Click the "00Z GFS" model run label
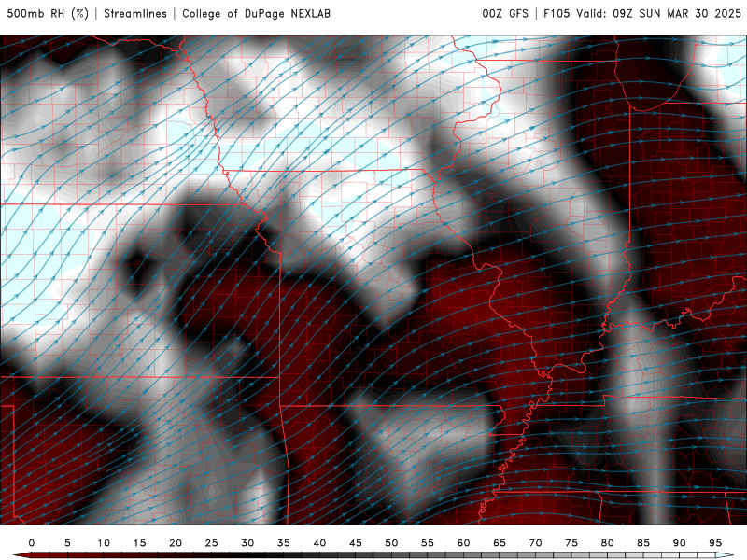The width and height of the screenshot is (747, 560). [505, 13]
